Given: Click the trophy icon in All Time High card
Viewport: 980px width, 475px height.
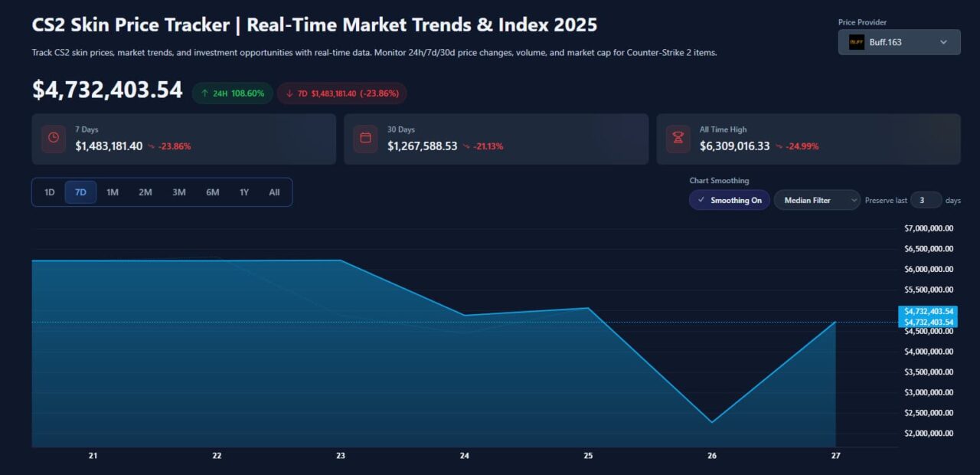Looking at the screenshot, I should click(678, 138).
